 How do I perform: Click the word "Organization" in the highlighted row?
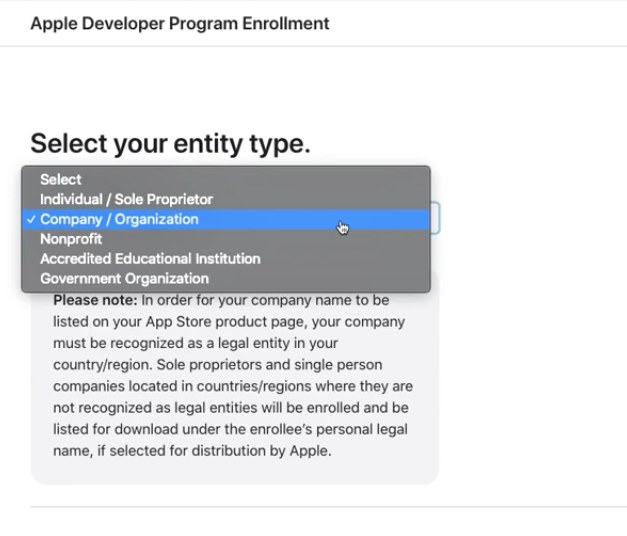pyautogui.click(x=157, y=219)
